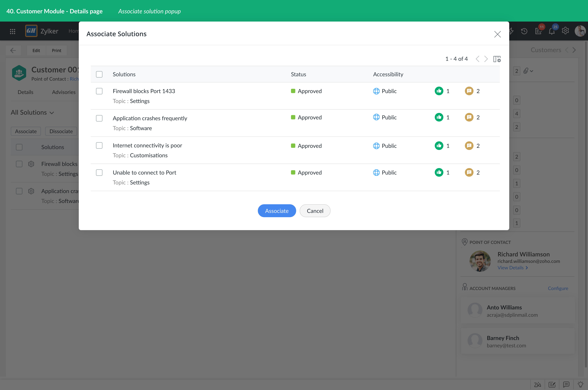Click the Associate button in popup
Screen dimensions: 588x390
click(x=277, y=211)
